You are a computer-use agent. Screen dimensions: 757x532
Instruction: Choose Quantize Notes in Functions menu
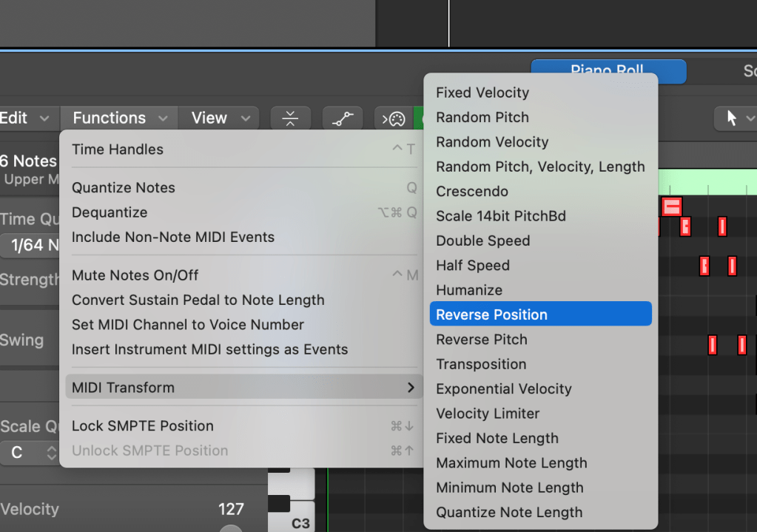pos(124,188)
